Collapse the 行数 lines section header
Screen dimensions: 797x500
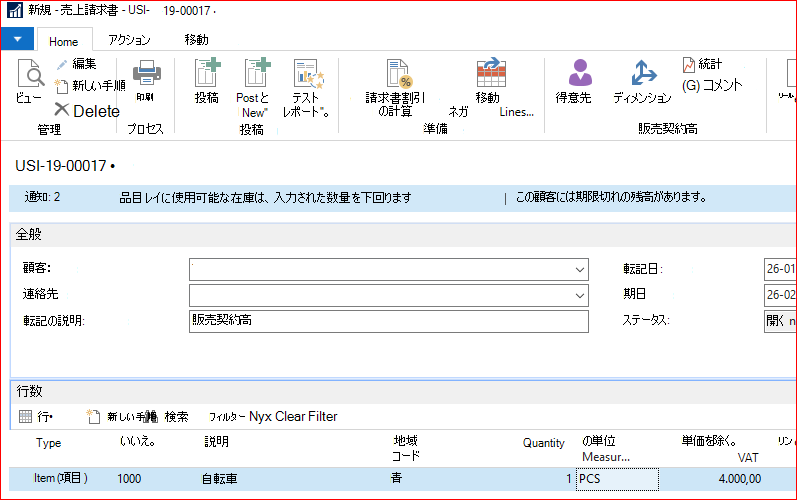(404, 391)
